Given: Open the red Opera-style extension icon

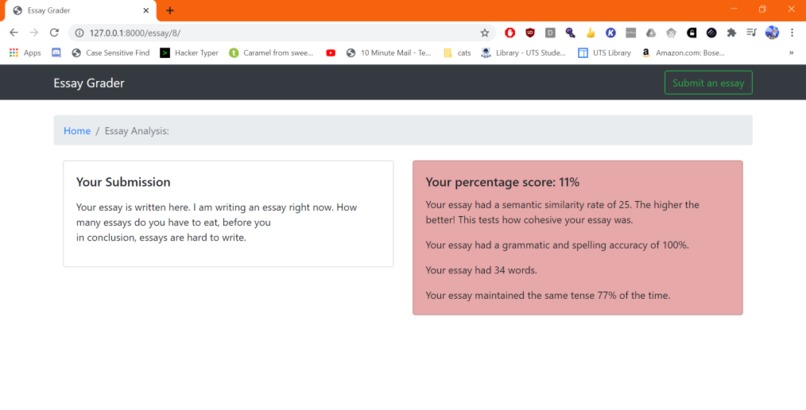Looking at the screenshot, I should [509, 33].
